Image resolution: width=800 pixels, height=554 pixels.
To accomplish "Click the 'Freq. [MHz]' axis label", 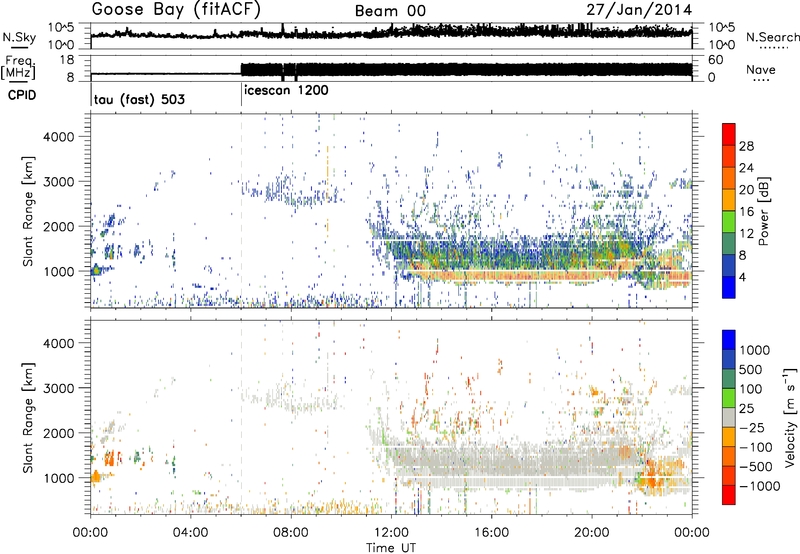I will coord(19,67).
